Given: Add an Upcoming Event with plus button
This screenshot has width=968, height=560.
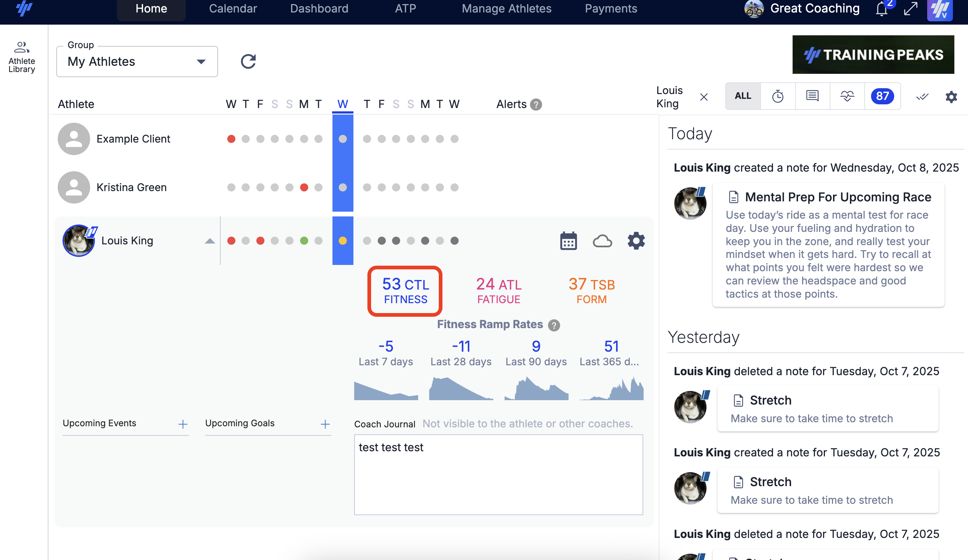Looking at the screenshot, I should (182, 424).
